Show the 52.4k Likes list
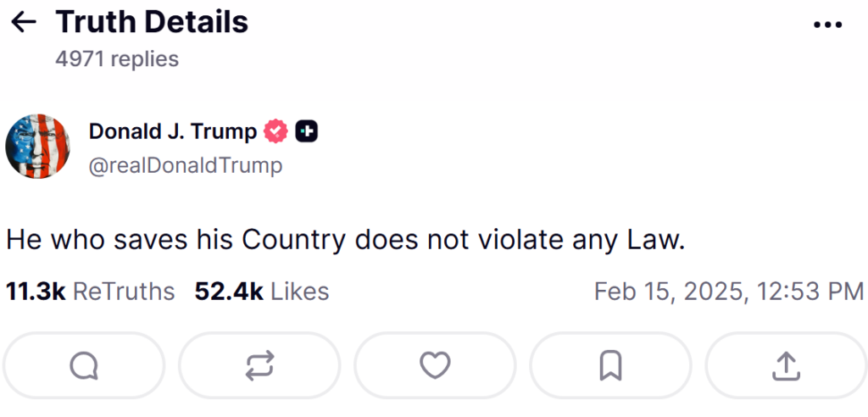The height and width of the screenshot is (417, 868). click(x=262, y=292)
